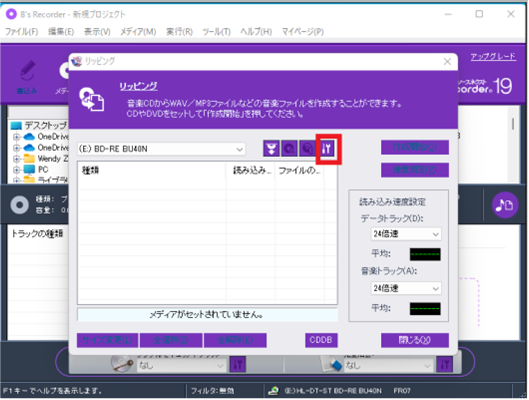Close the リッピング dialog with X
Screen dimensions: 529x400
[x=447, y=62]
